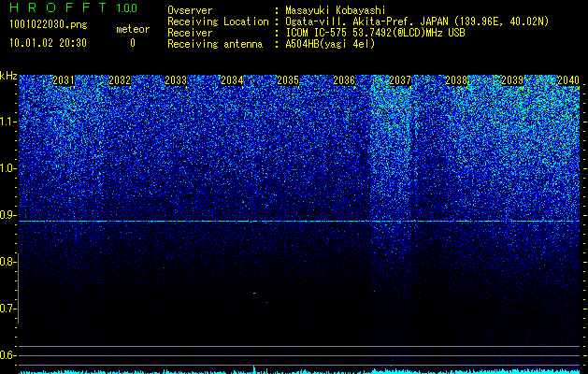Click the Receiving antenna label
588x374 pixels.
click(215, 44)
